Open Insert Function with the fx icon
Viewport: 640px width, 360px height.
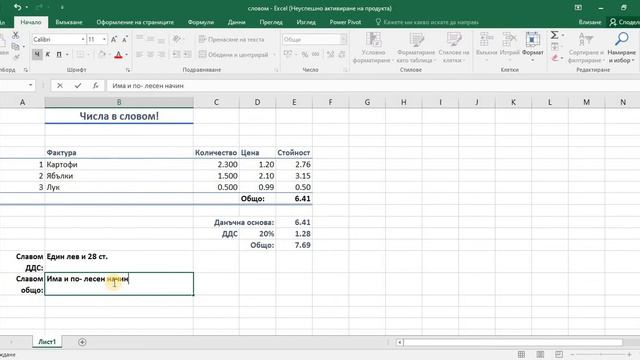[95, 85]
